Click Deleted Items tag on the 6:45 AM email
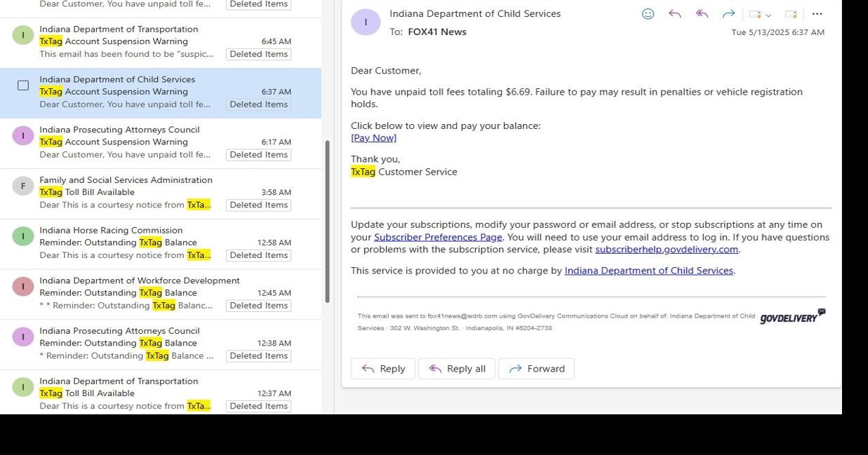 pos(258,54)
